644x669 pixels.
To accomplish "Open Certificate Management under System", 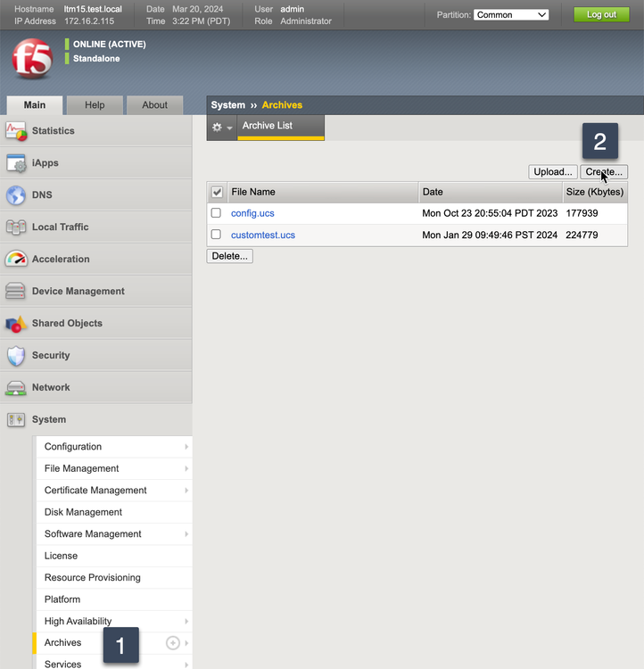I will [x=114, y=491].
